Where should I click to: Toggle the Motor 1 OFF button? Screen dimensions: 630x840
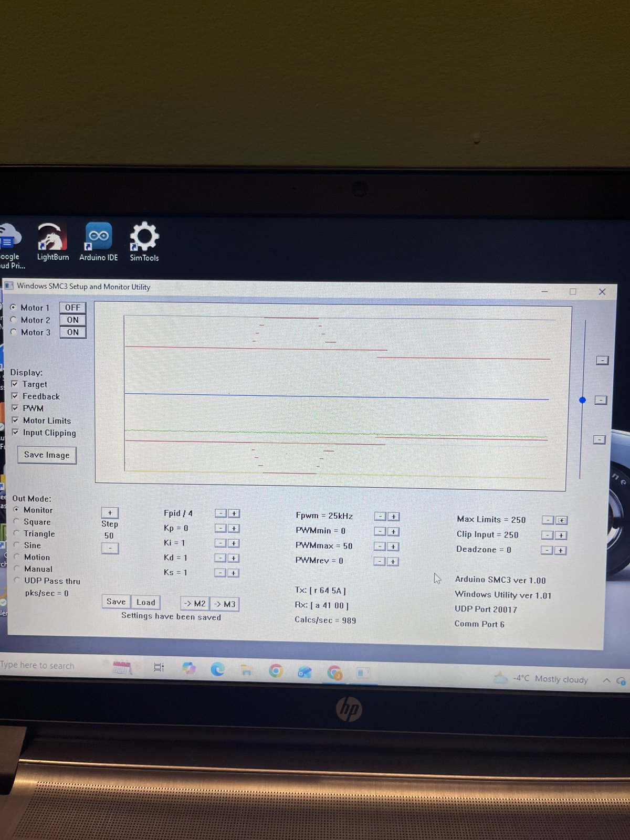coord(72,308)
